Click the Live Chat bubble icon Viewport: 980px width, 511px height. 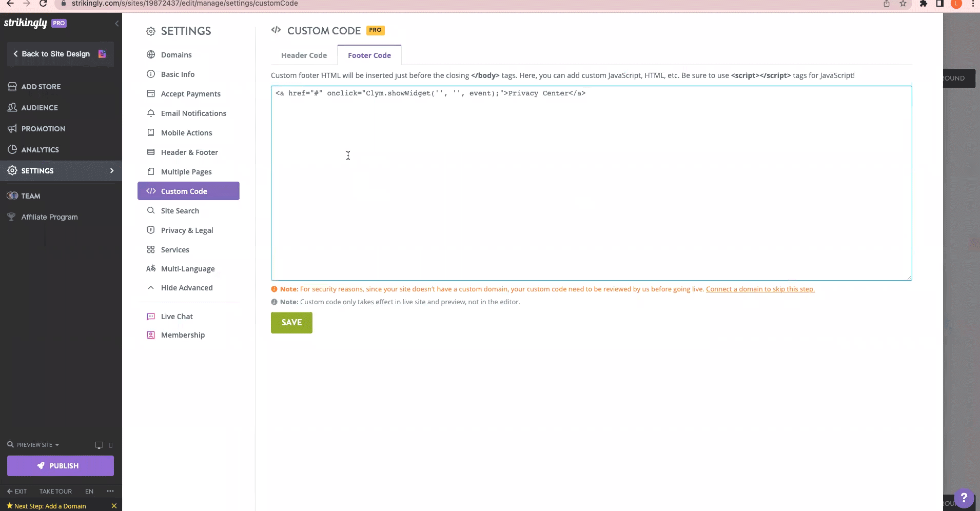tap(151, 317)
